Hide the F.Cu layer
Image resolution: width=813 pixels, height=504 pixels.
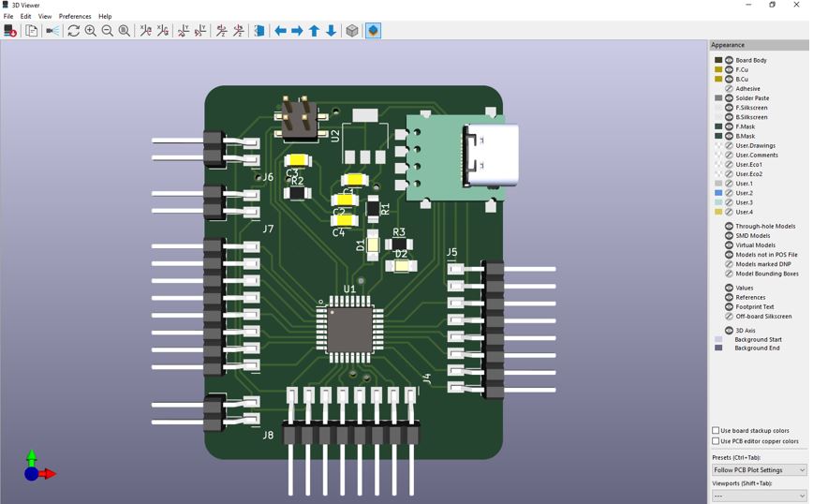[729, 69]
